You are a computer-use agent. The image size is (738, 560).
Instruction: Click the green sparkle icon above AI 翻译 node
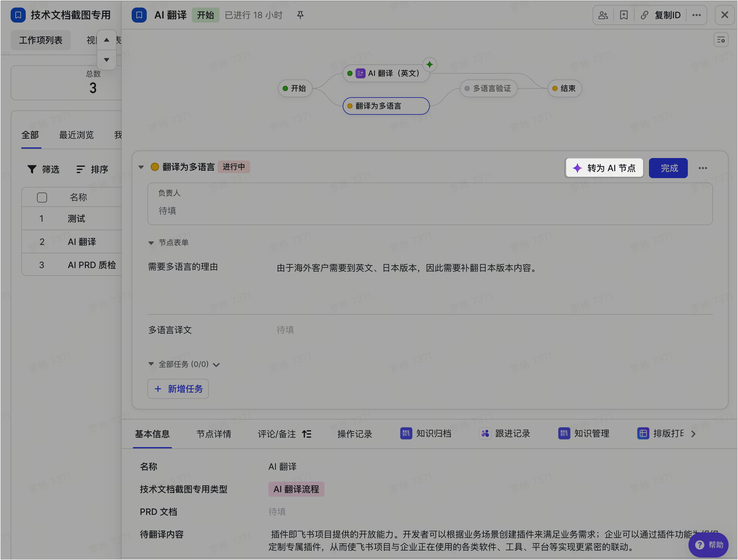coord(430,64)
